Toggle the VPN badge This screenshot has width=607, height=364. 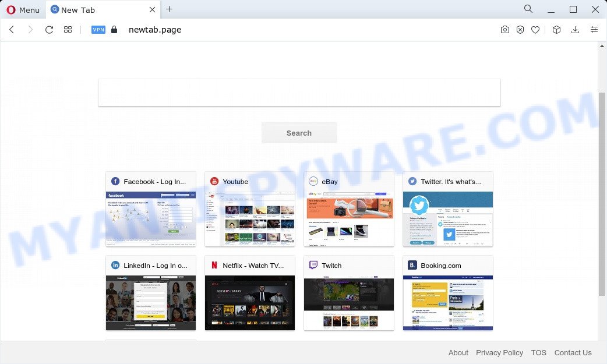[x=98, y=30]
